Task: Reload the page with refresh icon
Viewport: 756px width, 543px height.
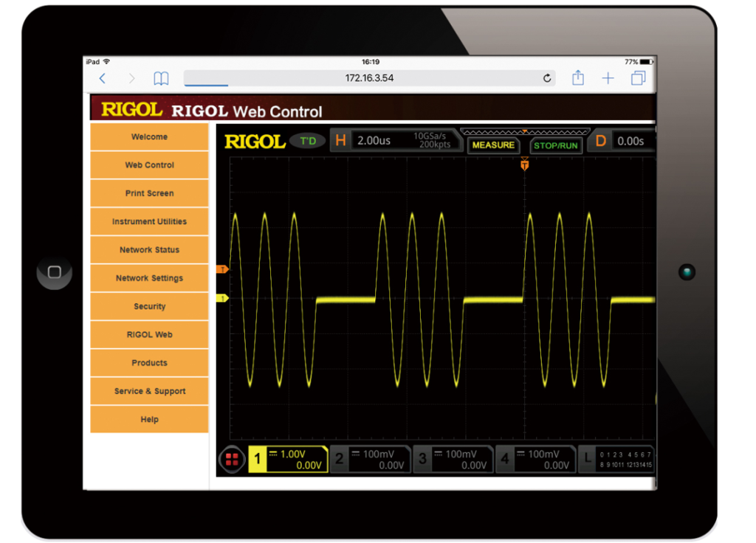Action: point(547,78)
